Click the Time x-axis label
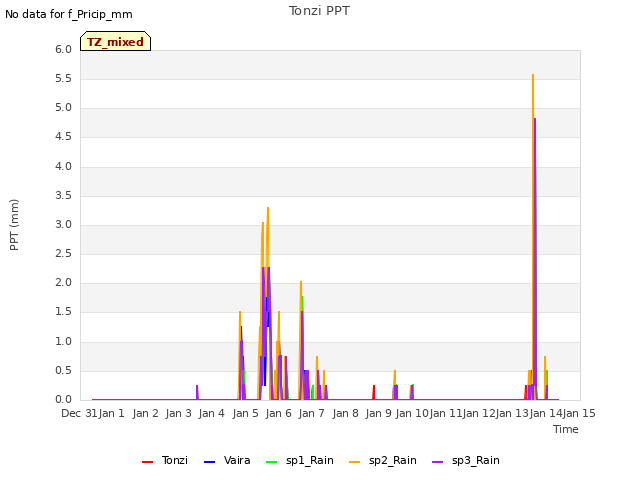Viewport: 640px width, 480px height. point(566,429)
